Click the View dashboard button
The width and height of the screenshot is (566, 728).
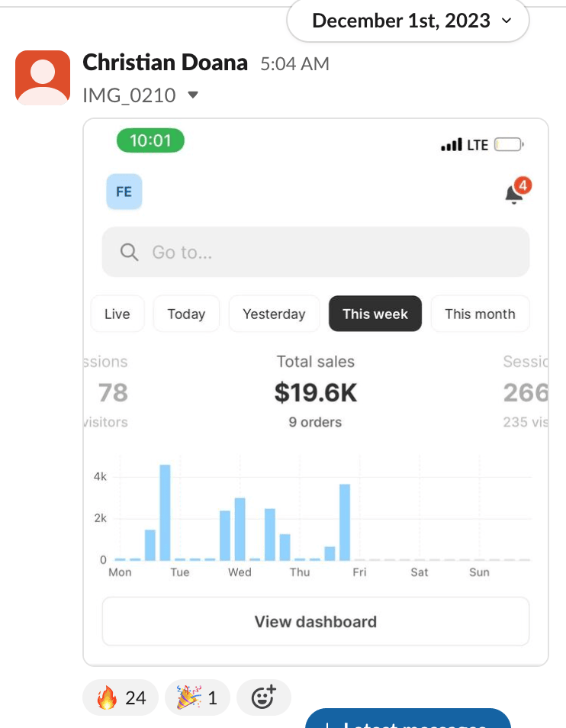(x=315, y=621)
